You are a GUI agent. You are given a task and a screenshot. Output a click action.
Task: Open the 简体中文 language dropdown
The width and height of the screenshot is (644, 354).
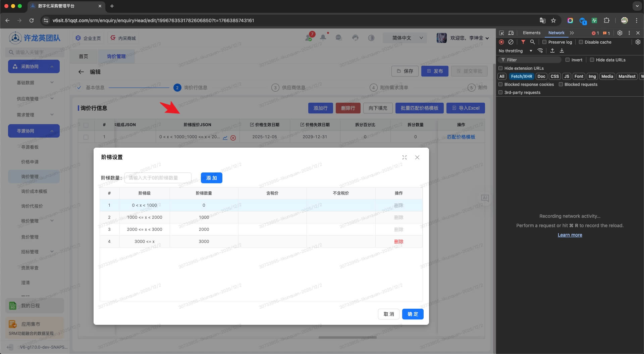point(405,38)
